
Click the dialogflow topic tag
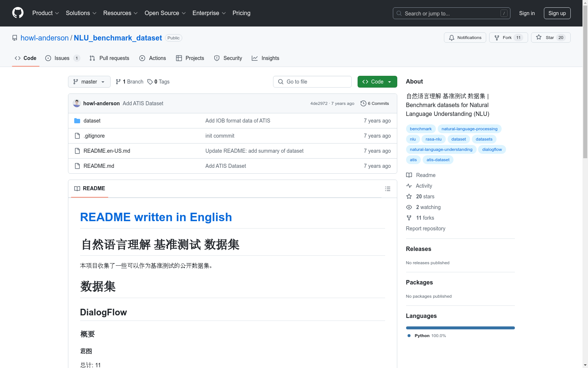tap(492, 149)
